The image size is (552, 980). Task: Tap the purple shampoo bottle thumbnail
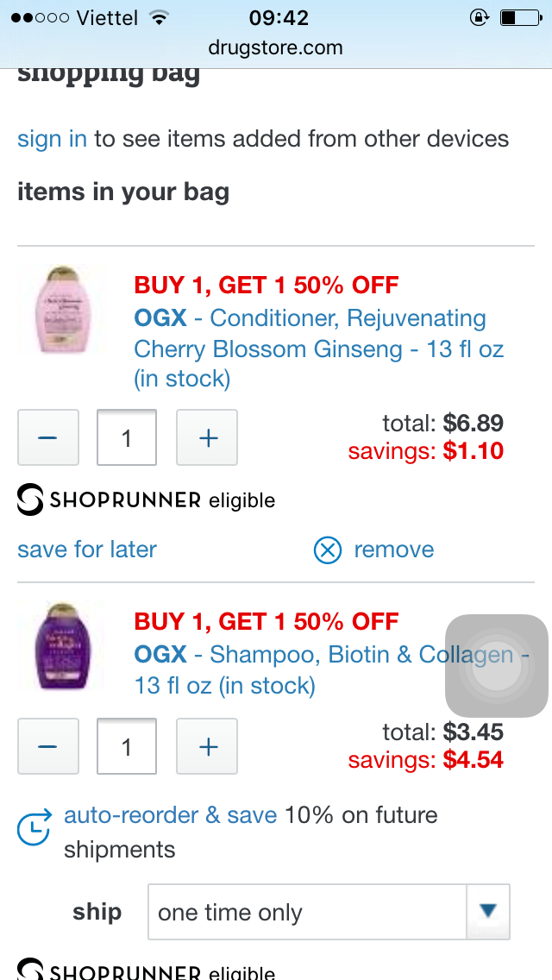coord(60,645)
